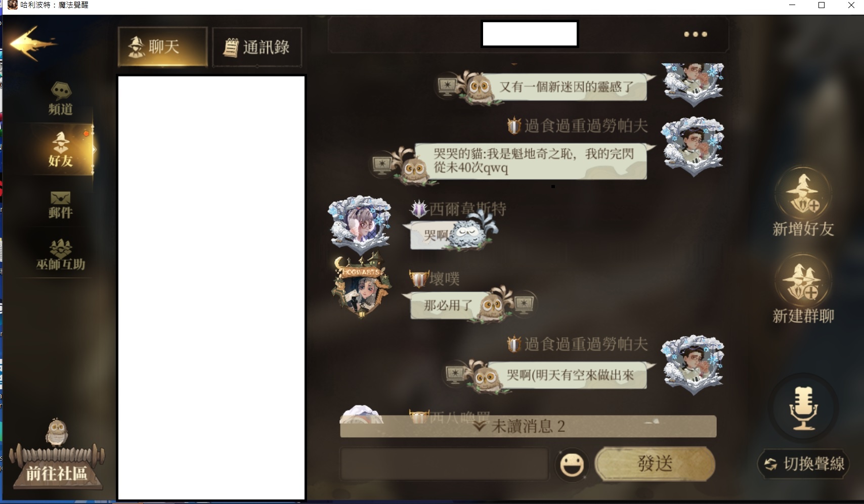Go to community via 前往社區
Screen dimensions: 864x504
tap(57, 473)
